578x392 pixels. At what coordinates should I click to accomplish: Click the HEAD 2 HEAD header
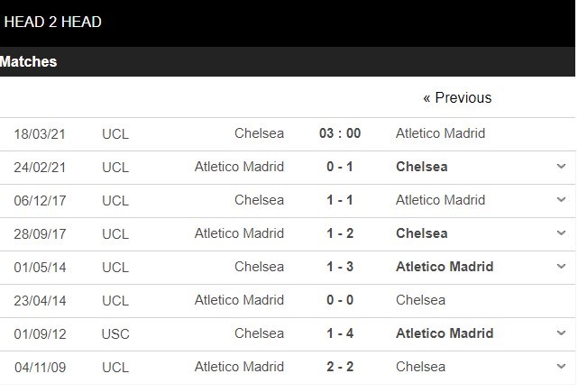click(52, 22)
